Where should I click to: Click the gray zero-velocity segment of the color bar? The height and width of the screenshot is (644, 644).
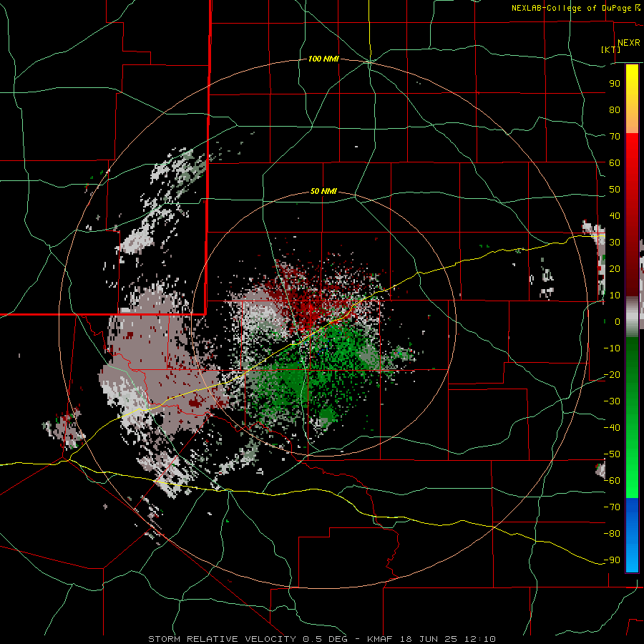point(632,317)
